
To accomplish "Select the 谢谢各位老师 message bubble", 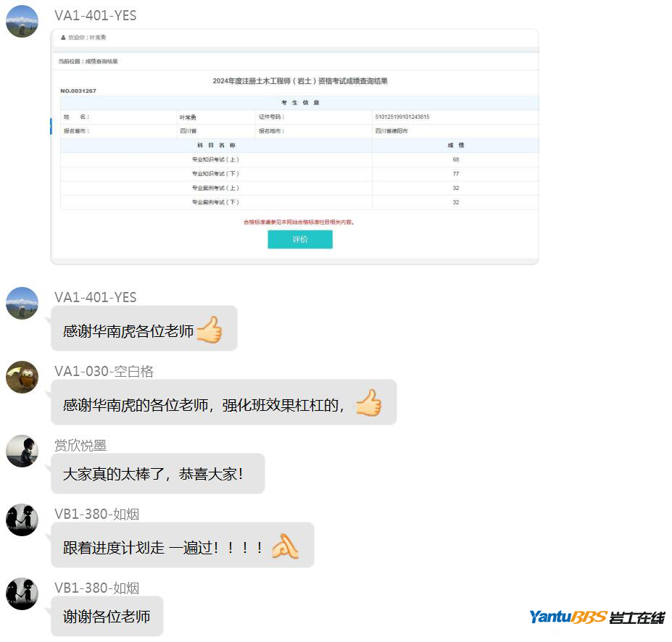I will point(107,617).
